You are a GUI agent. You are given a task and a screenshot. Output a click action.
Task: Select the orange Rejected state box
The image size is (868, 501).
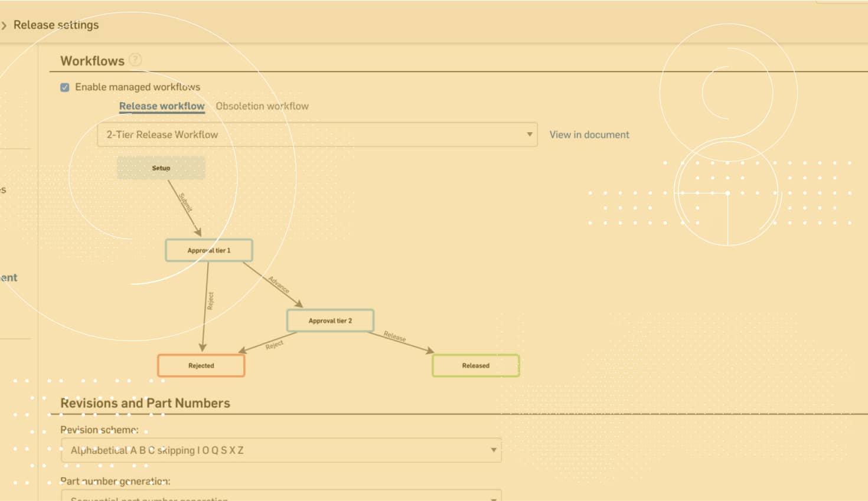click(201, 365)
